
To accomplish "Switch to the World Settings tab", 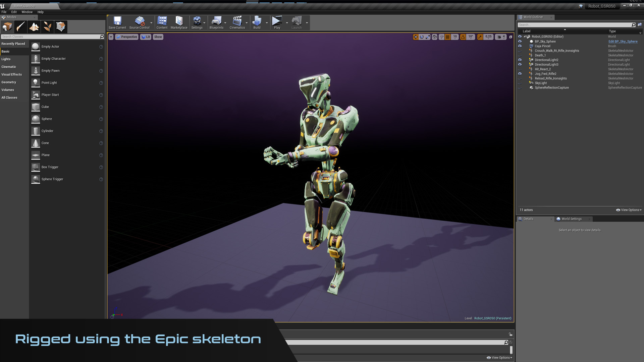I will point(571,219).
